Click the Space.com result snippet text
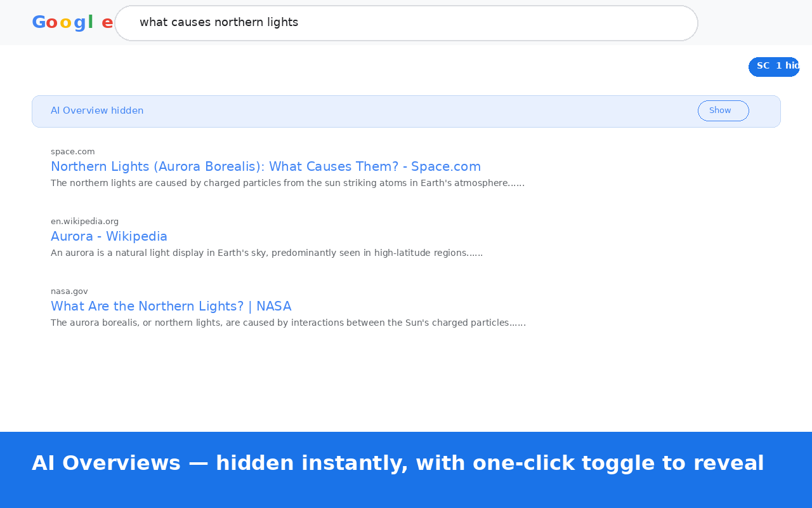The width and height of the screenshot is (812, 508). tap(287, 183)
